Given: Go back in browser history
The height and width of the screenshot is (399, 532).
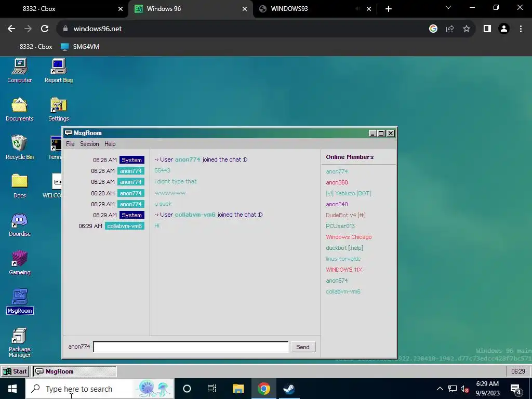Looking at the screenshot, I should click(x=11, y=29).
